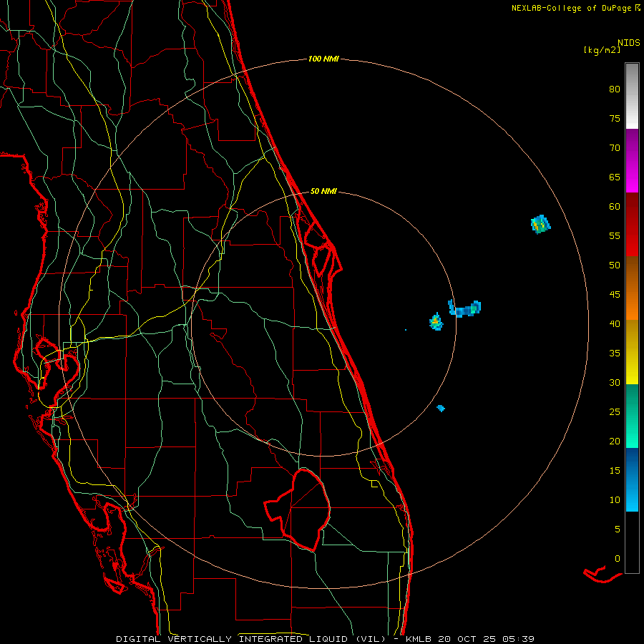
Task: Select the green segment of the color scale
Action: pyautogui.click(x=632, y=416)
